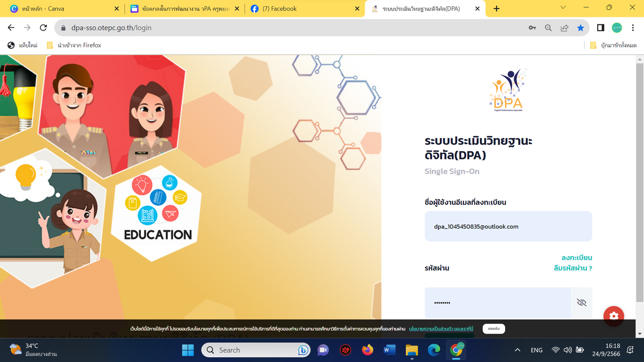Toggle the browser side panel
644x362 pixels.
tap(600, 28)
